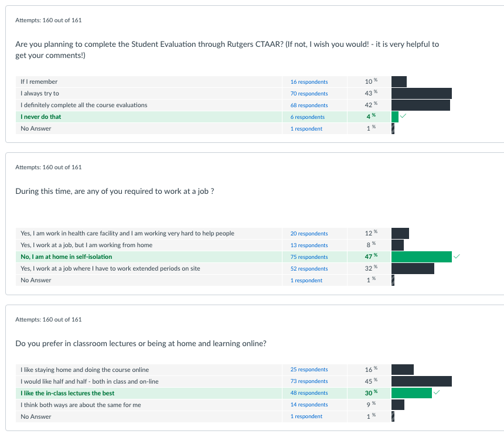Click the green 30% in-class lectures bar
The height and width of the screenshot is (434, 504).
click(411, 393)
